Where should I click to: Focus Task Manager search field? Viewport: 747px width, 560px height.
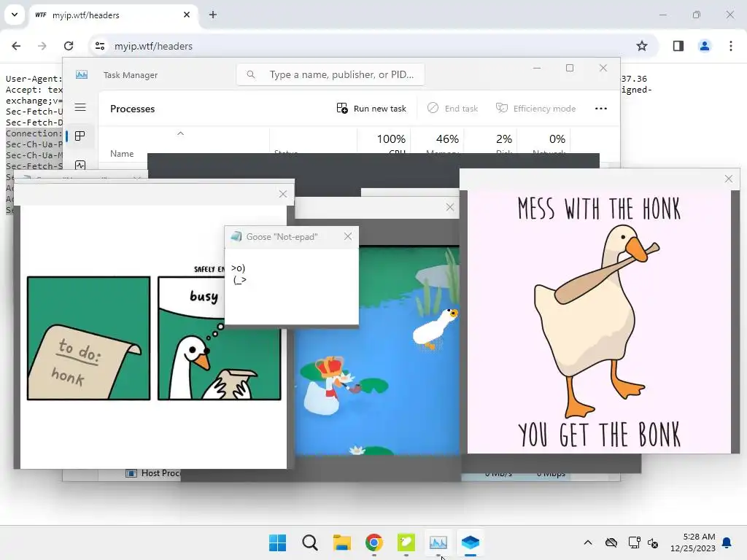pyautogui.click(x=330, y=74)
